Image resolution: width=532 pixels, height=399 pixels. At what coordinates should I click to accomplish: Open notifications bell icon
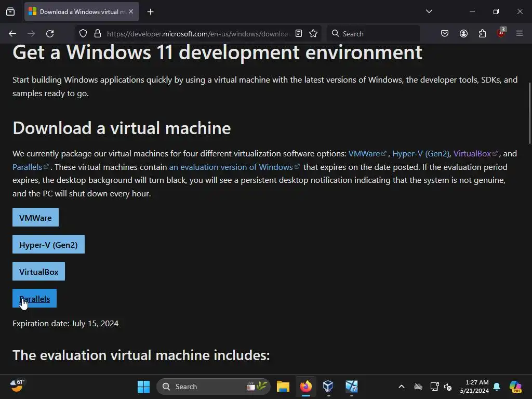point(497,387)
